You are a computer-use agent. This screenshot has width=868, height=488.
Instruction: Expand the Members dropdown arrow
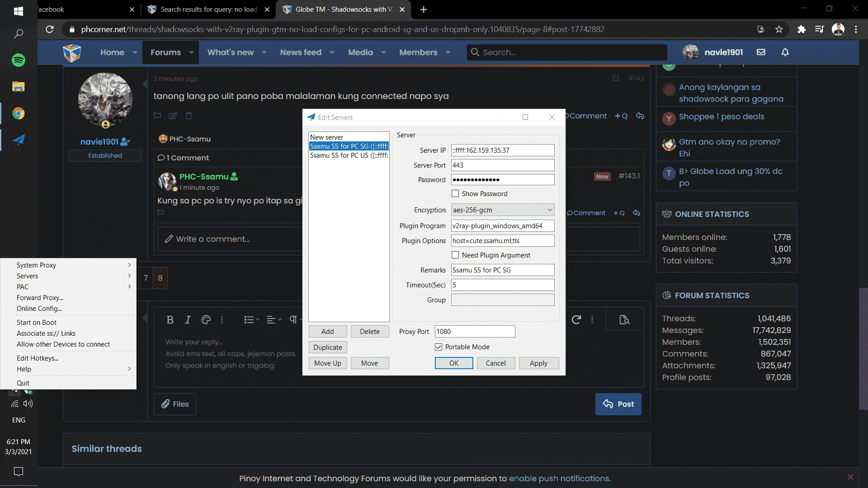coord(448,52)
